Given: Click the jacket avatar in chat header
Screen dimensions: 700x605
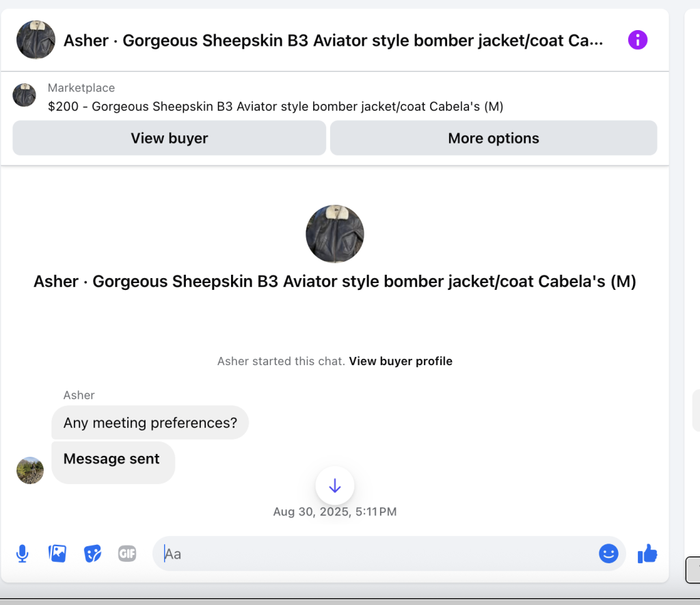Looking at the screenshot, I should pos(36,40).
